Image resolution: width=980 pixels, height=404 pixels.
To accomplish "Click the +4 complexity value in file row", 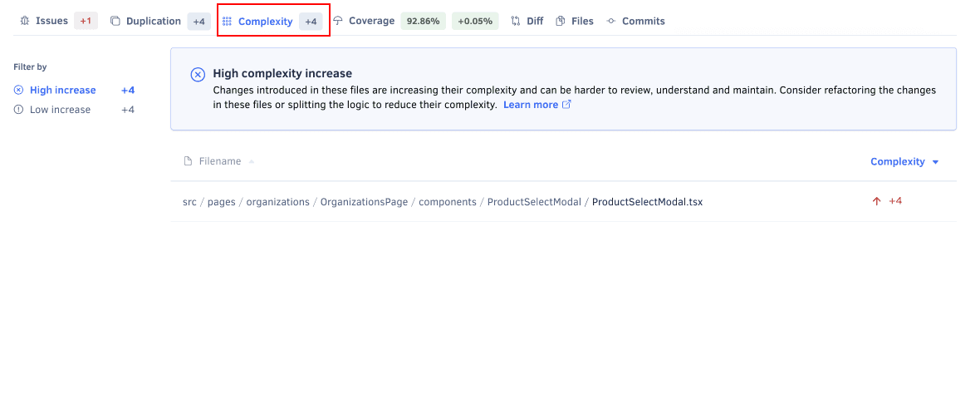I will pyautogui.click(x=895, y=201).
